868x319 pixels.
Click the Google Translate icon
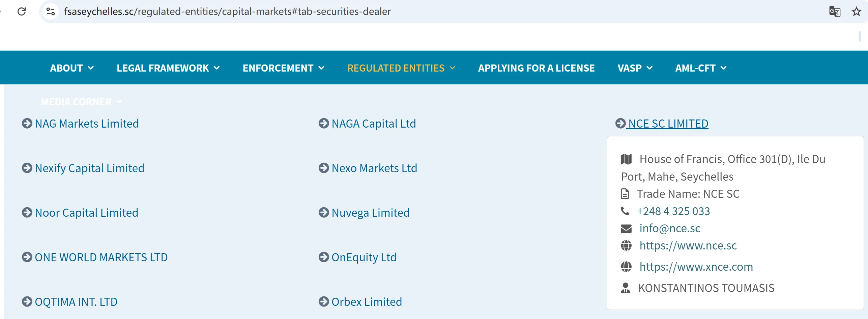pos(835,11)
